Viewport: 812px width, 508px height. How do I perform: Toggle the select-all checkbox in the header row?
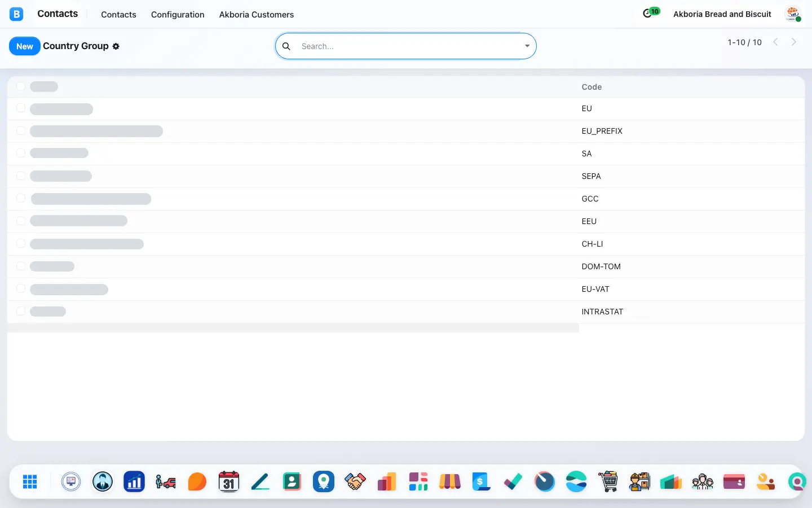click(21, 86)
